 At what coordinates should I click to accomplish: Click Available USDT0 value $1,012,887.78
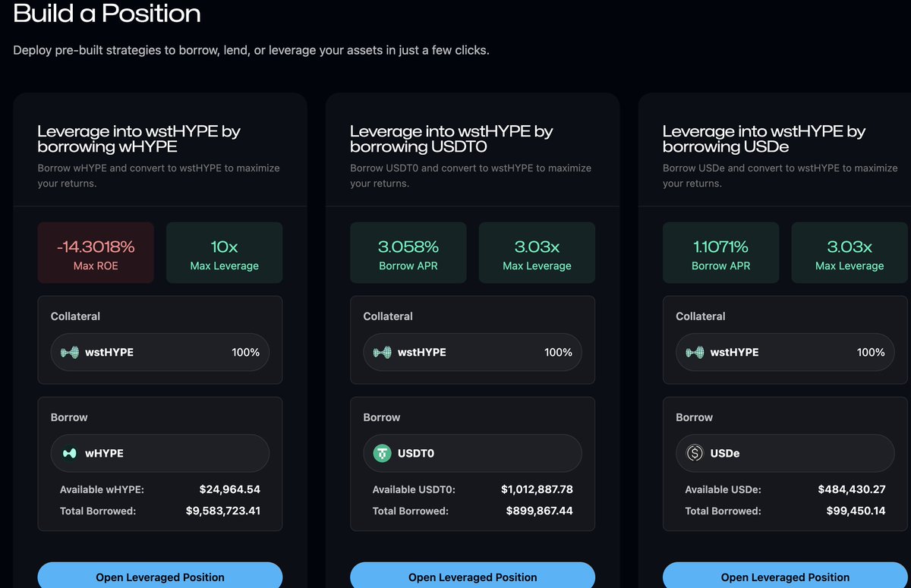tap(537, 489)
